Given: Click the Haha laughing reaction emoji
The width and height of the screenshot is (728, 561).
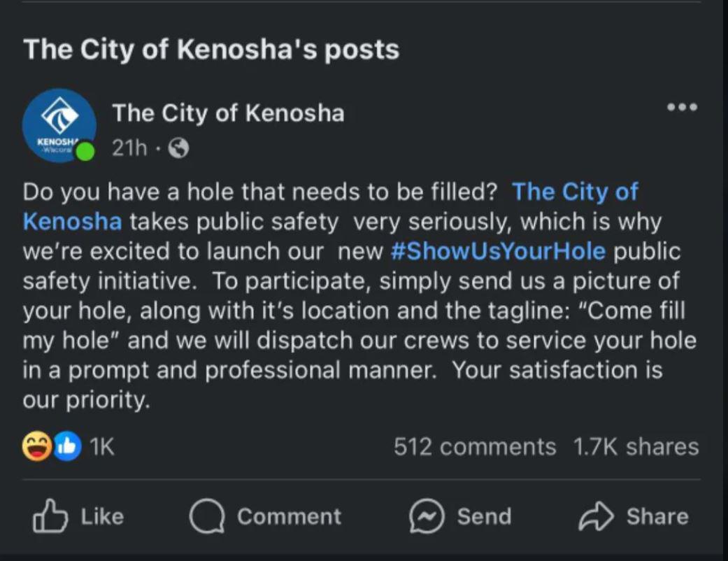Looking at the screenshot, I should tap(35, 447).
